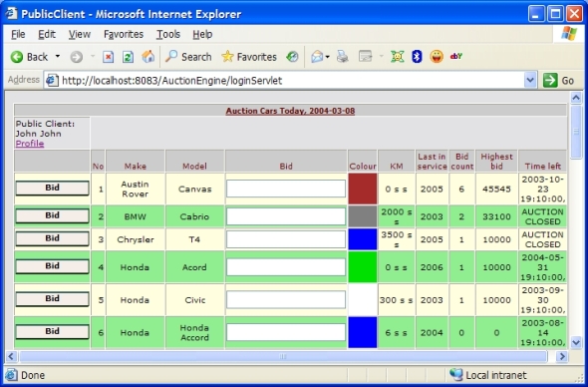Click the Mail envelope icon
588x387 pixels.
coord(317,57)
